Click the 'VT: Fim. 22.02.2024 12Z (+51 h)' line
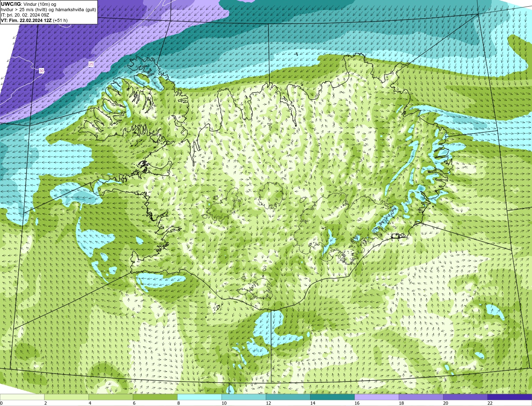This screenshot has width=532, height=406. click(x=34, y=20)
